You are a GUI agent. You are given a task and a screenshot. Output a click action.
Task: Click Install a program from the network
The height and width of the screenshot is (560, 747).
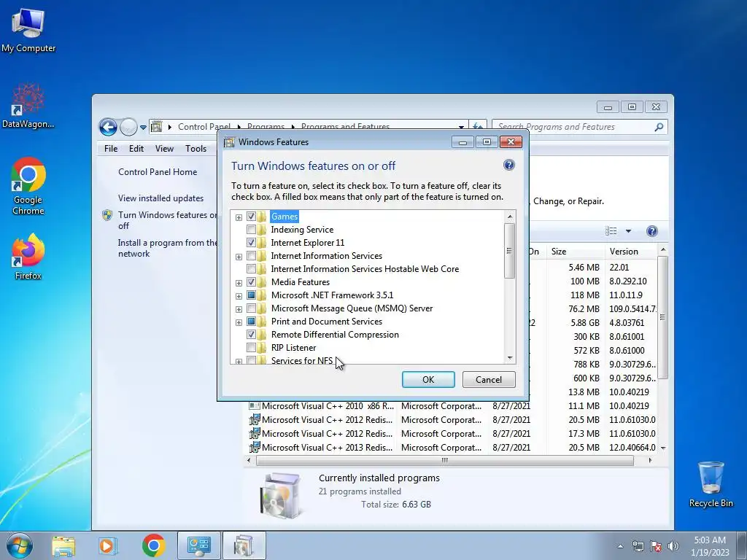tap(168, 248)
